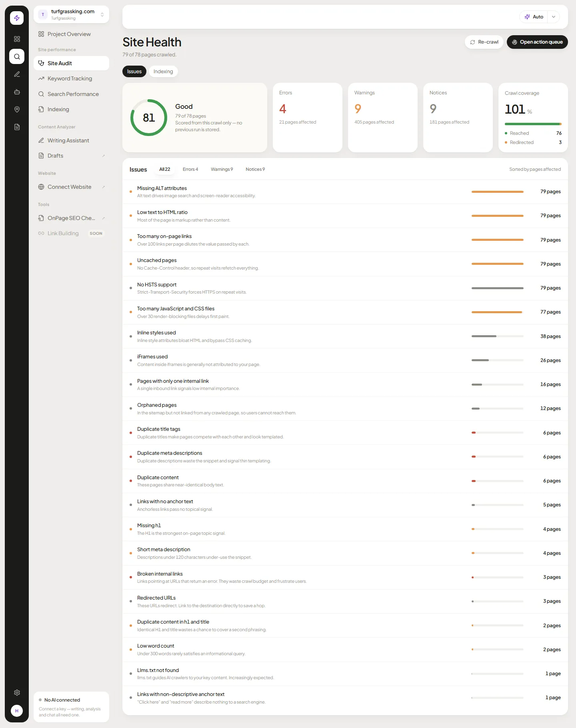The width and height of the screenshot is (576, 728).
Task: Click the Project Overview grid icon
Action: [x=41, y=34]
